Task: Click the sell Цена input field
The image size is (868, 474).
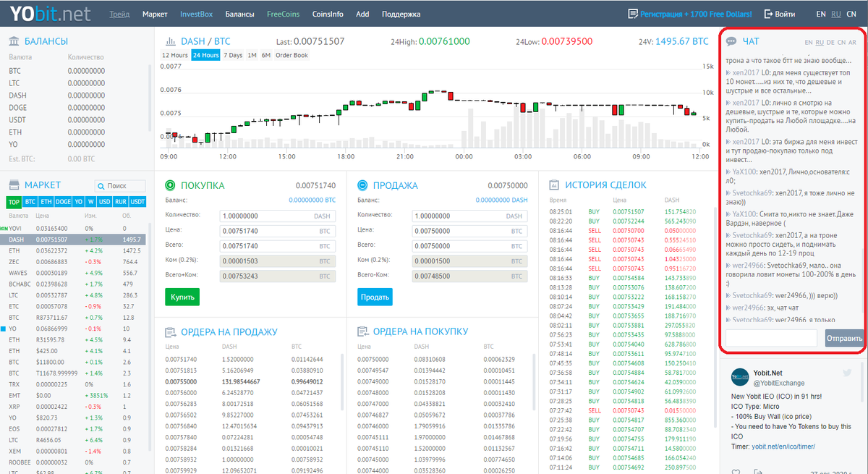Action: click(469, 231)
